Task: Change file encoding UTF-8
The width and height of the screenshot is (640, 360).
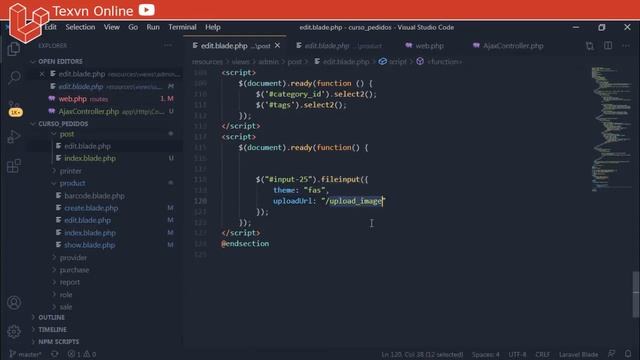Action: point(517,354)
